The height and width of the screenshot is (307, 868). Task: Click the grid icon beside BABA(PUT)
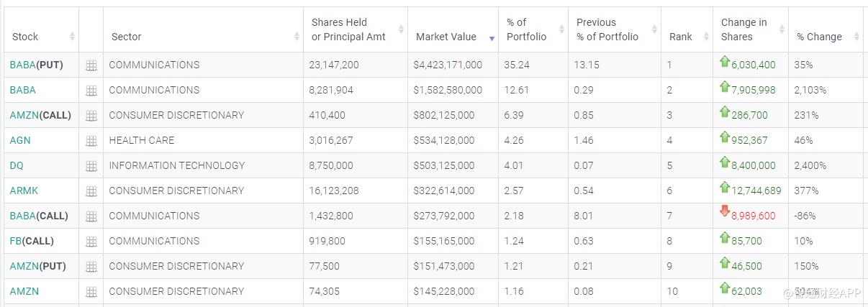[91, 65]
